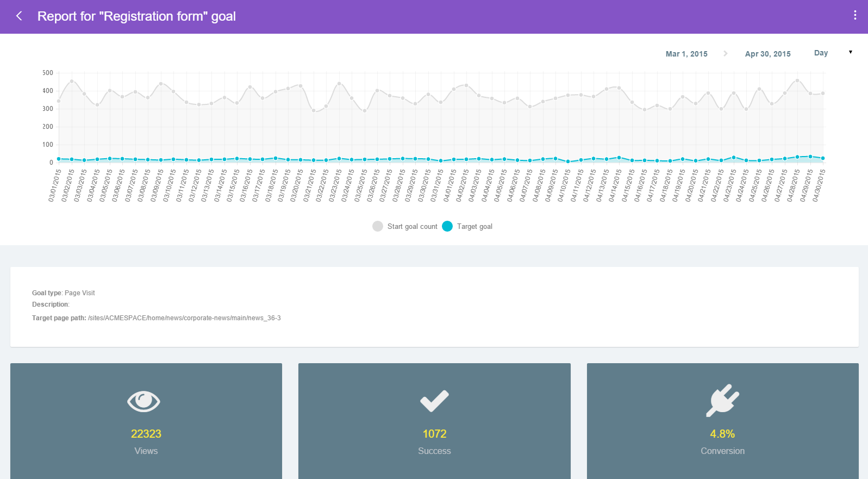Expand the dropdown arrow next to Day
This screenshot has height=479, width=868.
tap(851, 52)
